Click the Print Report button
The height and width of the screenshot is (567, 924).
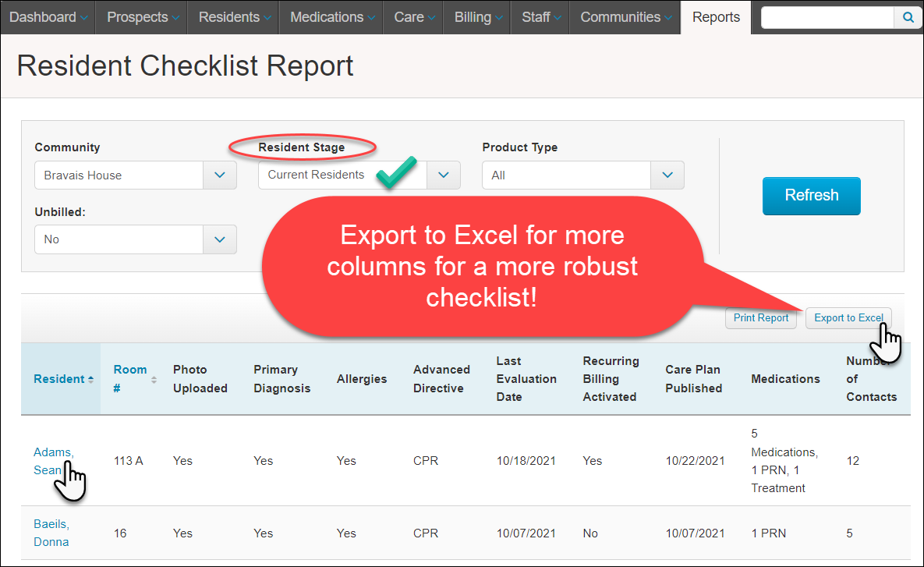pos(760,317)
